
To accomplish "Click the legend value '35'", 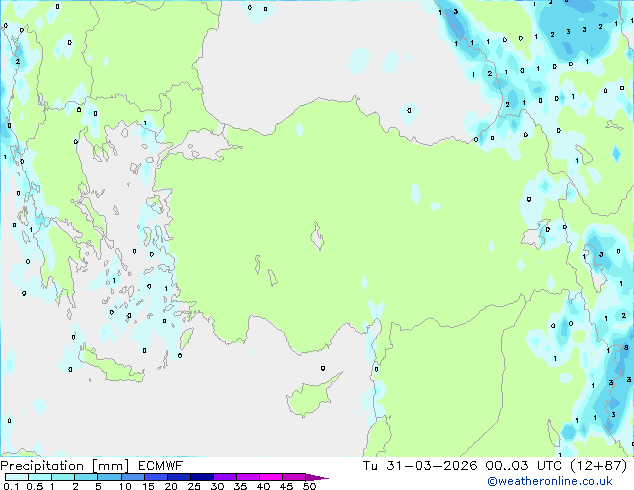I will (240, 486).
